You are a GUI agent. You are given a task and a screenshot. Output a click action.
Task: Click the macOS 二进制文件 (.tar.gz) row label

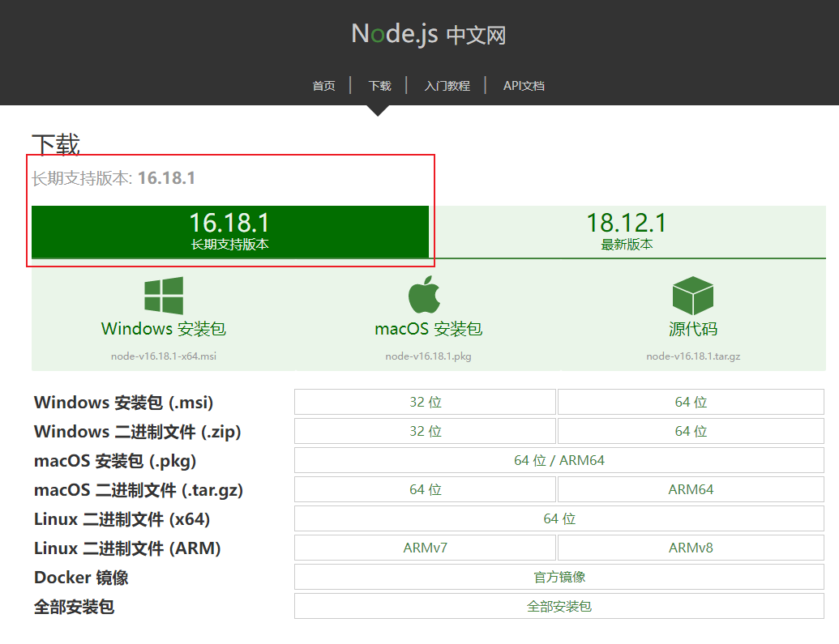[139, 490]
